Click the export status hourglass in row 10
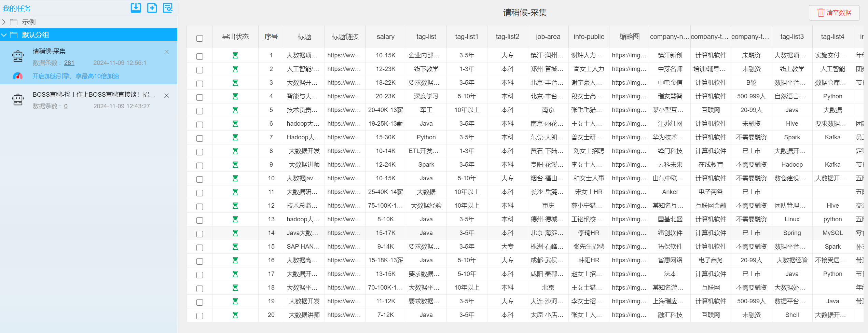 tap(235, 178)
